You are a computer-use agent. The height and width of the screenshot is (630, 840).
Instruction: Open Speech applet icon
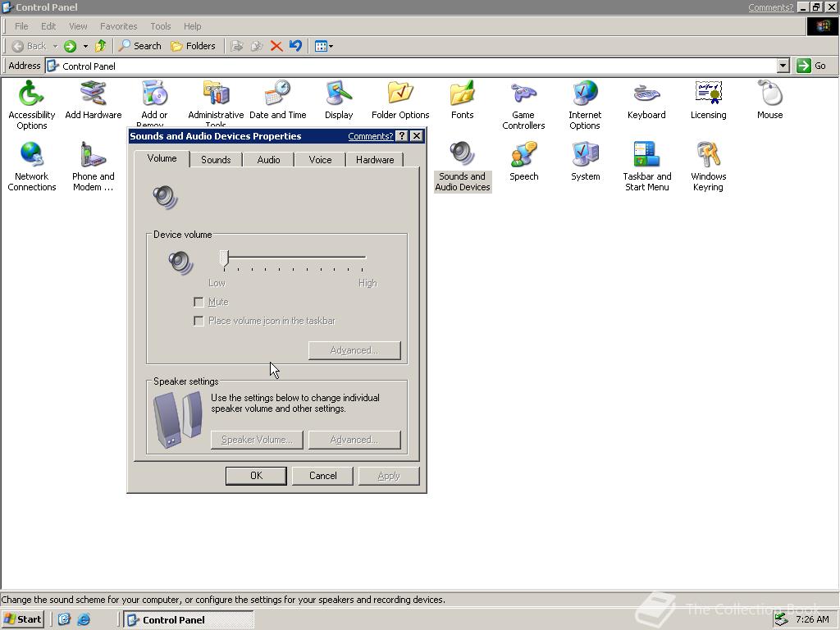(x=523, y=161)
